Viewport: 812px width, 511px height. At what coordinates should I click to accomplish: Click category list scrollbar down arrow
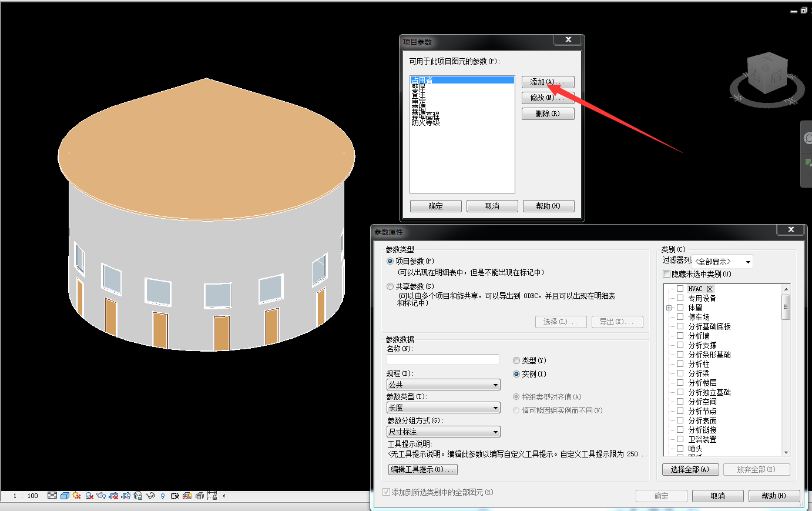coord(786,452)
